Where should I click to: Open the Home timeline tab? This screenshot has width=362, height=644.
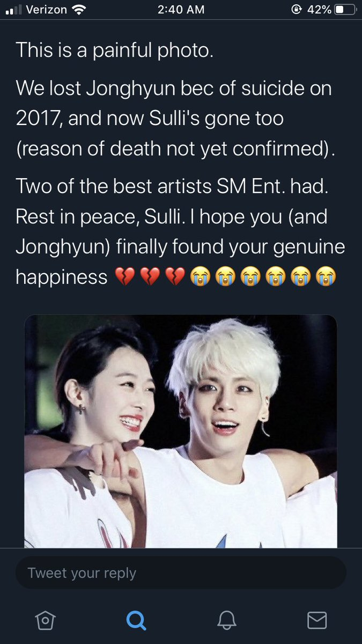[x=45, y=620]
